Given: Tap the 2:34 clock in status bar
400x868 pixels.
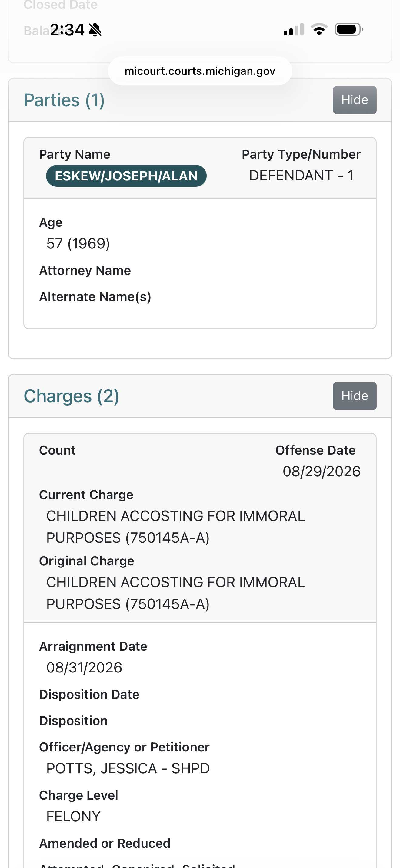Looking at the screenshot, I should [x=67, y=30].
